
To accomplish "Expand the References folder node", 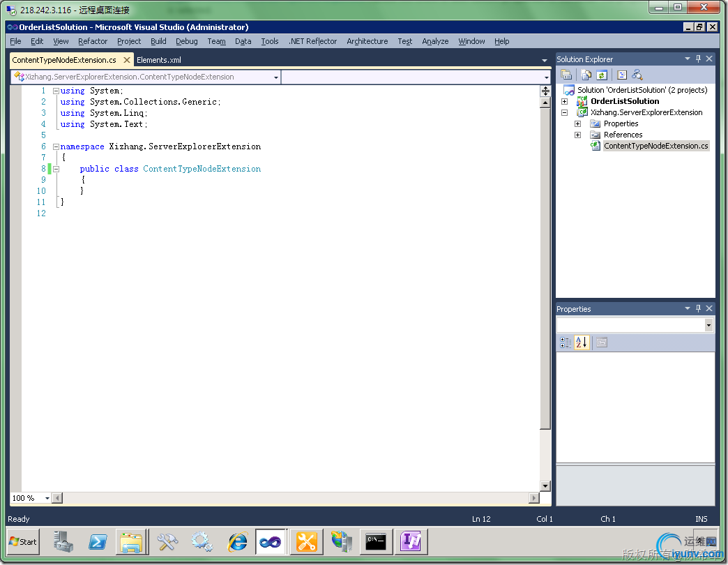I will (x=577, y=135).
